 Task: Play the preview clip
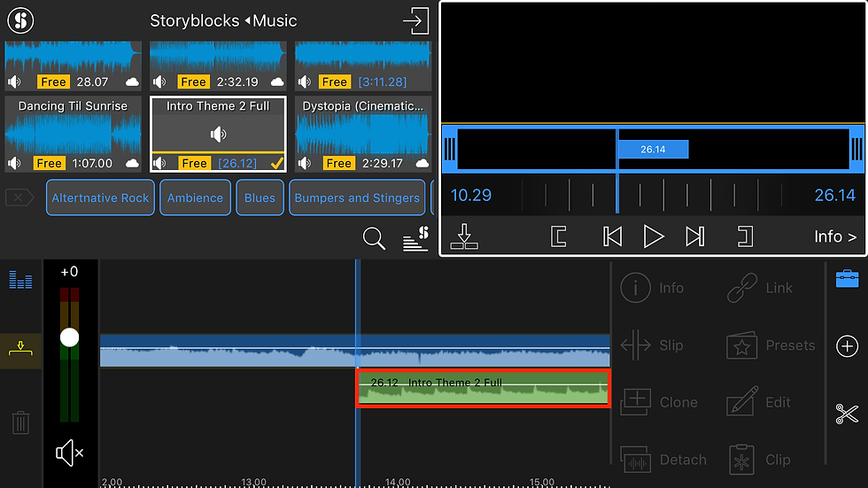654,236
